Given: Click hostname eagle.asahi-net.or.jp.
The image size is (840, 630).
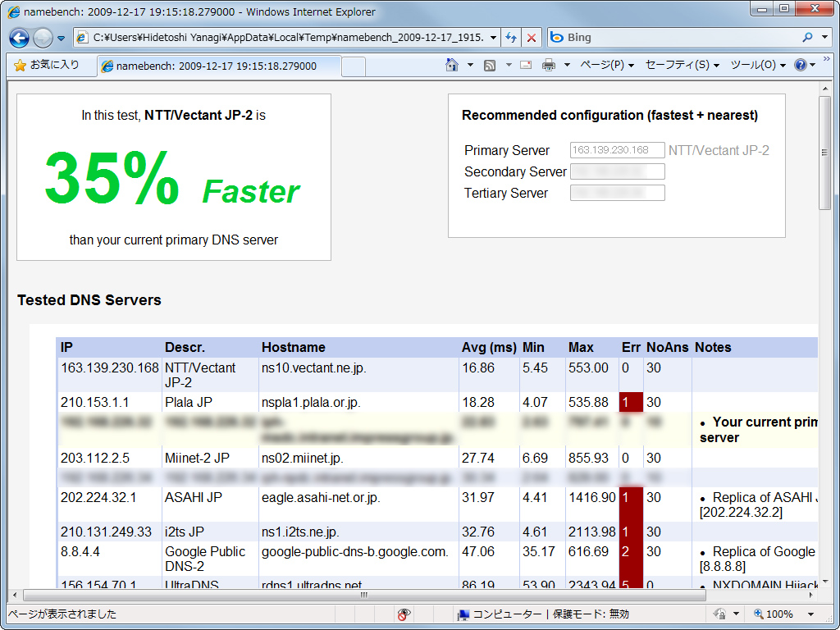Looking at the screenshot, I should click(x=321, y=498).
